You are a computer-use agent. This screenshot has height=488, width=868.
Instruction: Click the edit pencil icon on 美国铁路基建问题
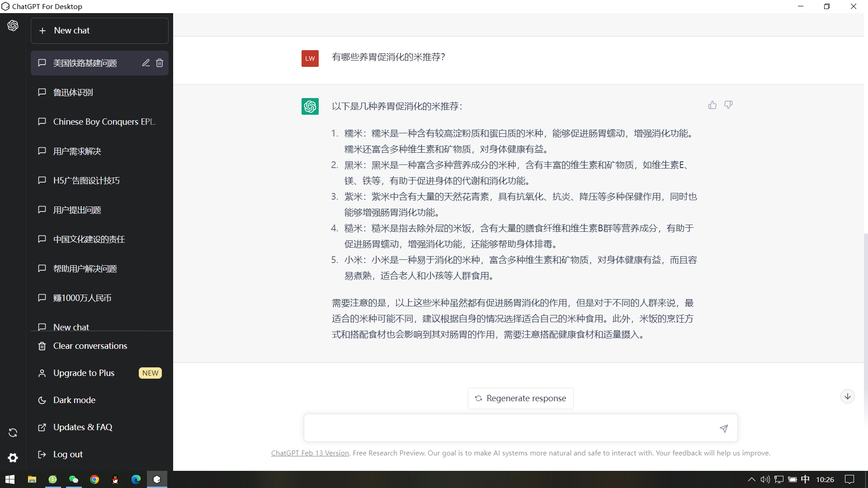146,63
